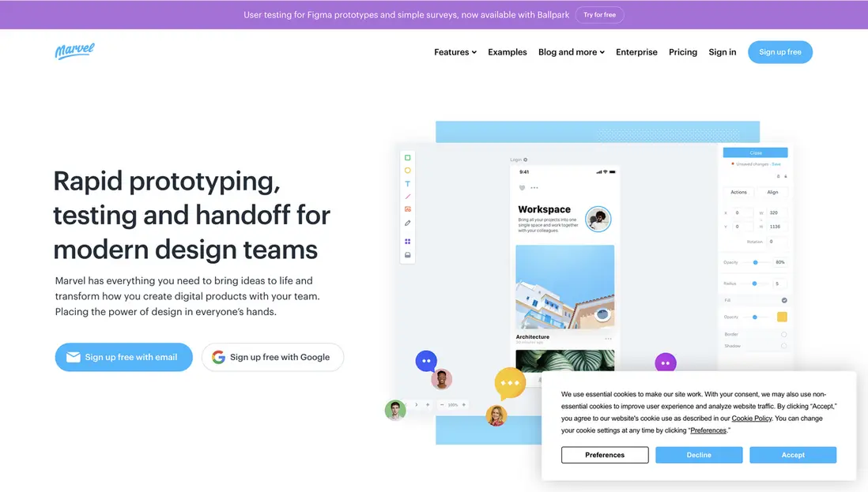868x492 pixels.
Task: Click the Rotation value field
Action: click(x=777, y=242)
